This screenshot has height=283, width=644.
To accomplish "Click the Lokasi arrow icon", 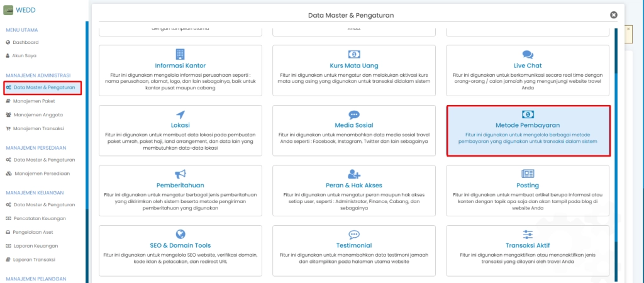I will (x=180, y=114).
